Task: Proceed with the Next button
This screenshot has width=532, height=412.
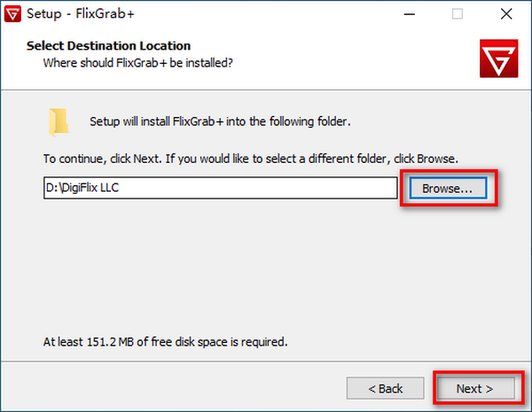Action: tap(473, 388)
